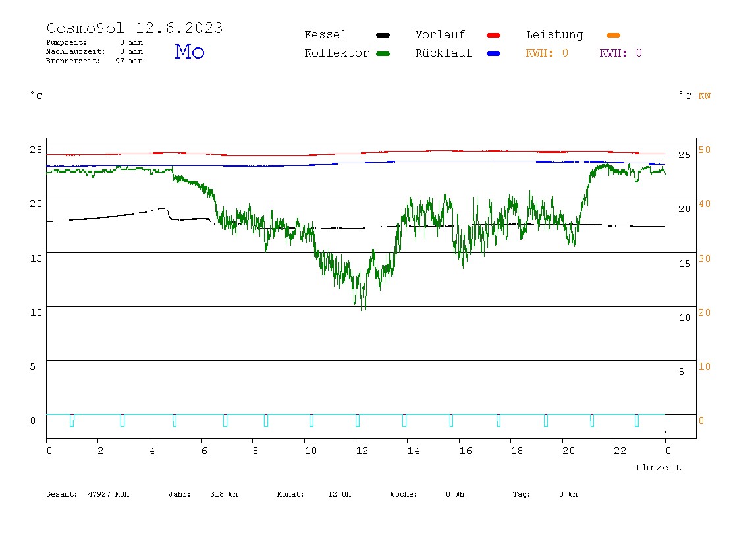Select the cyan pulse marker at hour 12

point(358,420)
